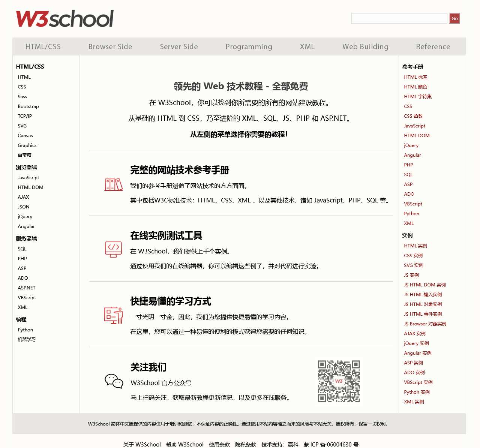Open the HTML 标签 reference link
The height and width of the screenshot is (448, 480).
[415, 77]
